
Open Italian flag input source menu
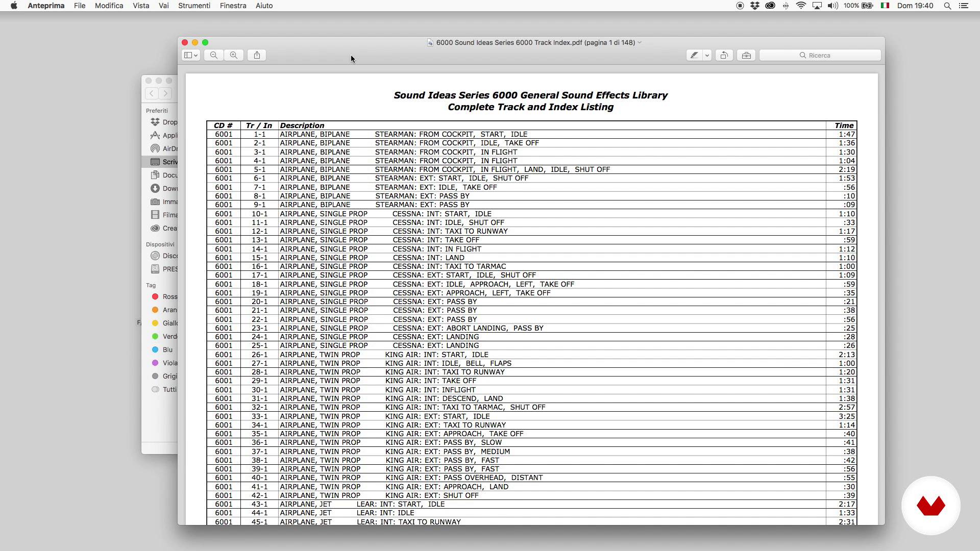885,6
